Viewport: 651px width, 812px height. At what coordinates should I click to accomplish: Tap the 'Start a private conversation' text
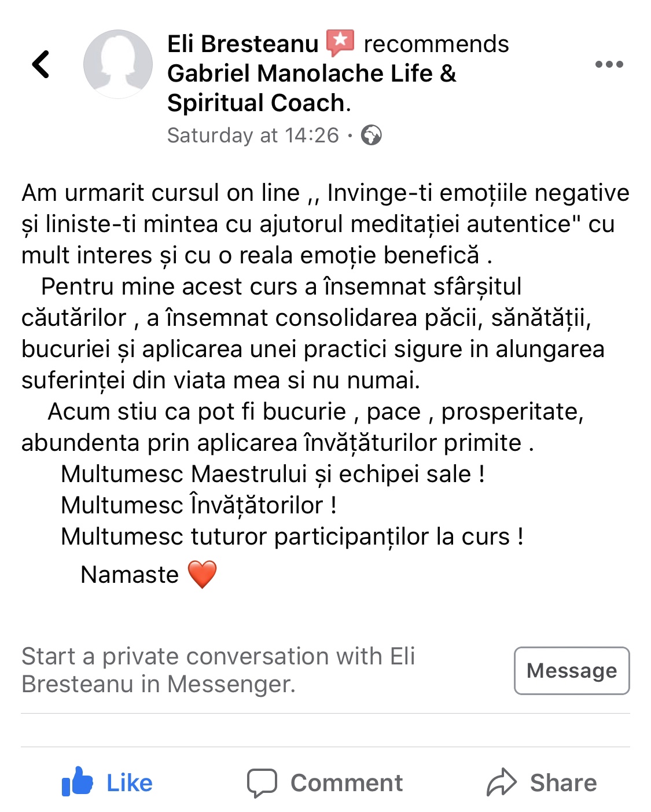click(x=218, y=670)
